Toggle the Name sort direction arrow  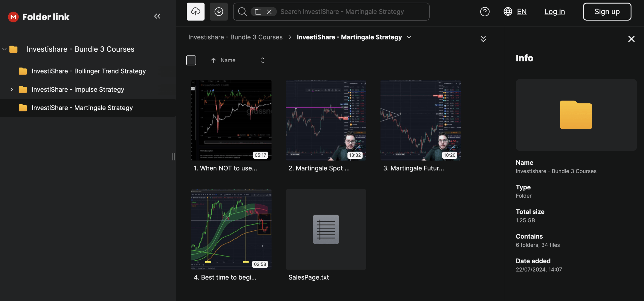[213, 60]
